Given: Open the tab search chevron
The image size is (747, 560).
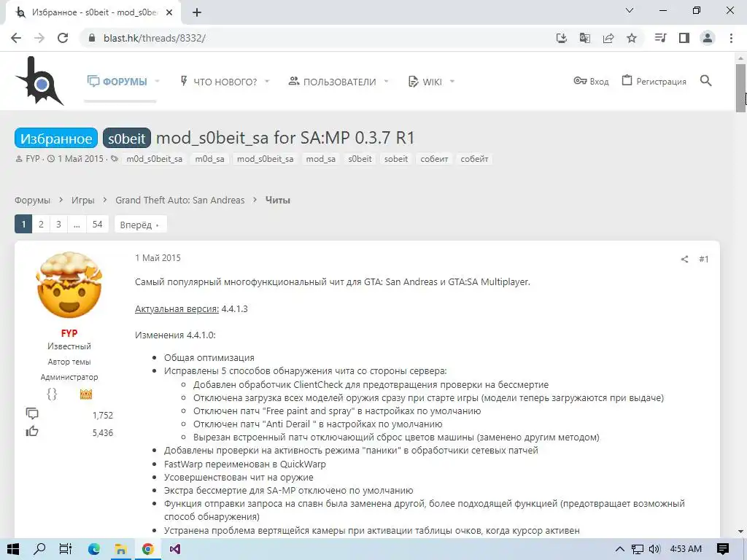Looking at the screenshot, I should (x=630, y=10).
